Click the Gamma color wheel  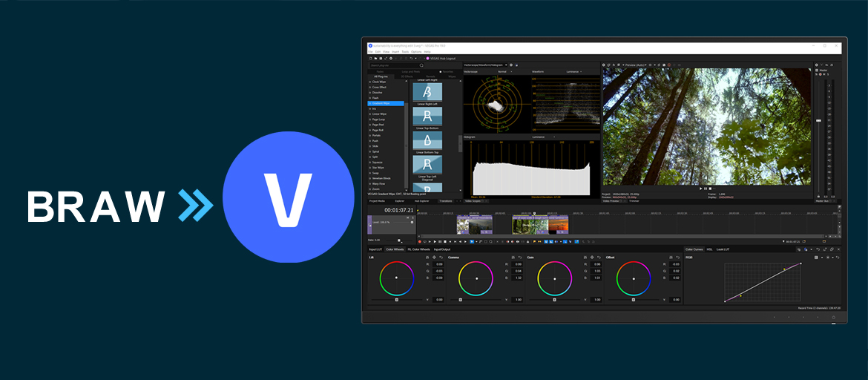476,278
